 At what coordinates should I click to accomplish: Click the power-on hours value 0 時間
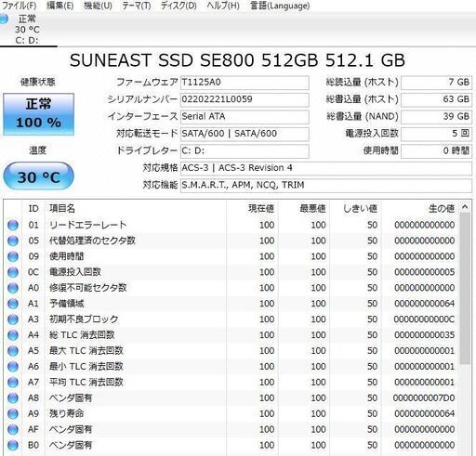click(x=436, y=150)
